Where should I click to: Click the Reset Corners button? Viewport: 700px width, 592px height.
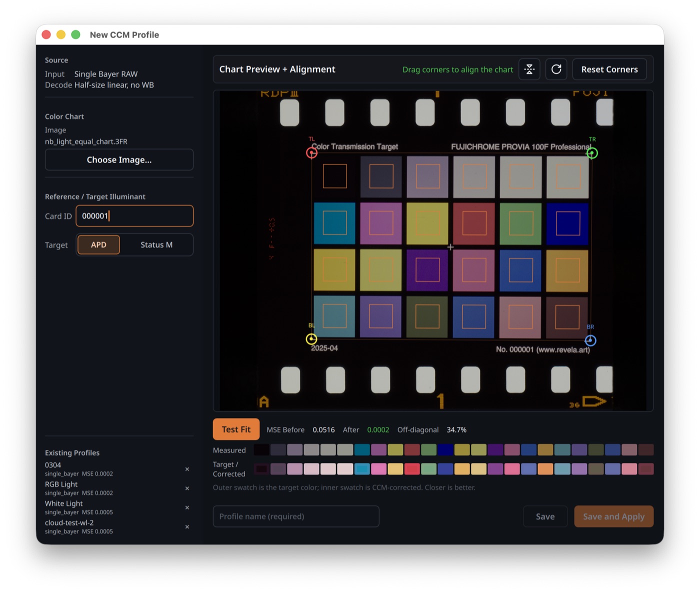(609, 69)
